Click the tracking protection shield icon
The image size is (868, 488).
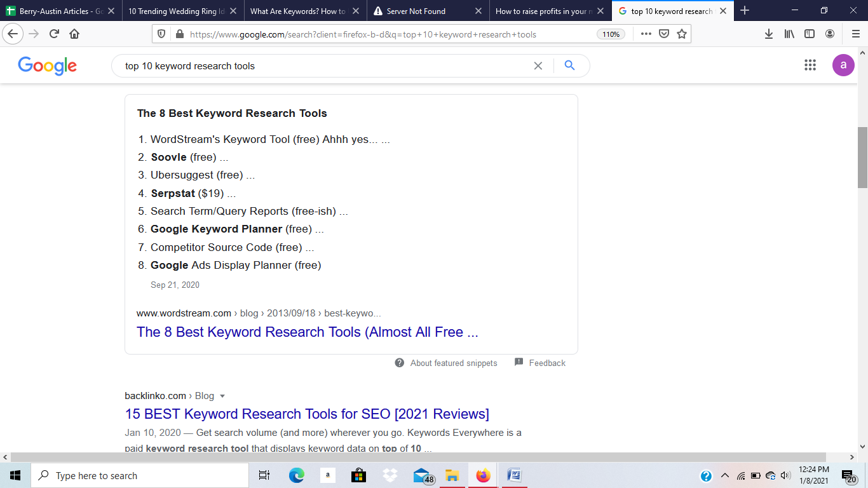click(x=162, y=34)
